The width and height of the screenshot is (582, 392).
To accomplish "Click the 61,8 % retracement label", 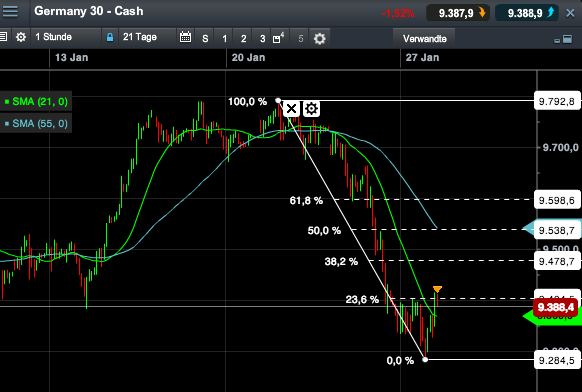I will [x=306, y=201].
